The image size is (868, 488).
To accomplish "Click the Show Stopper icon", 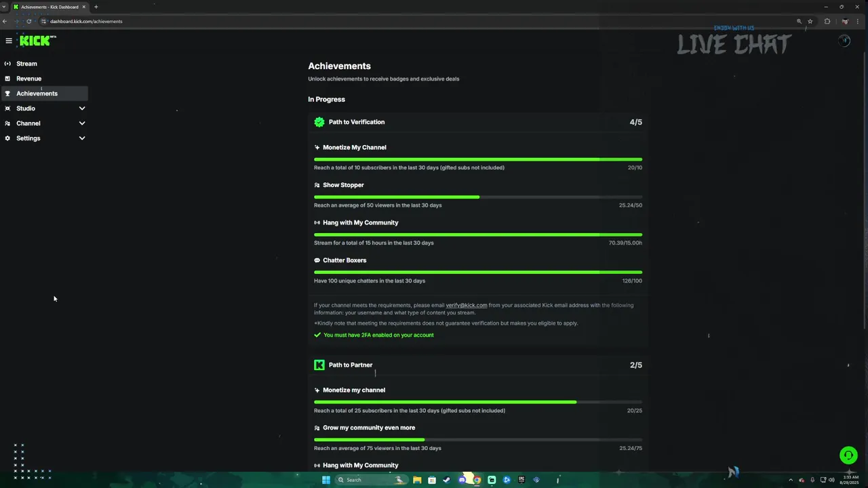I will (317, 185).
